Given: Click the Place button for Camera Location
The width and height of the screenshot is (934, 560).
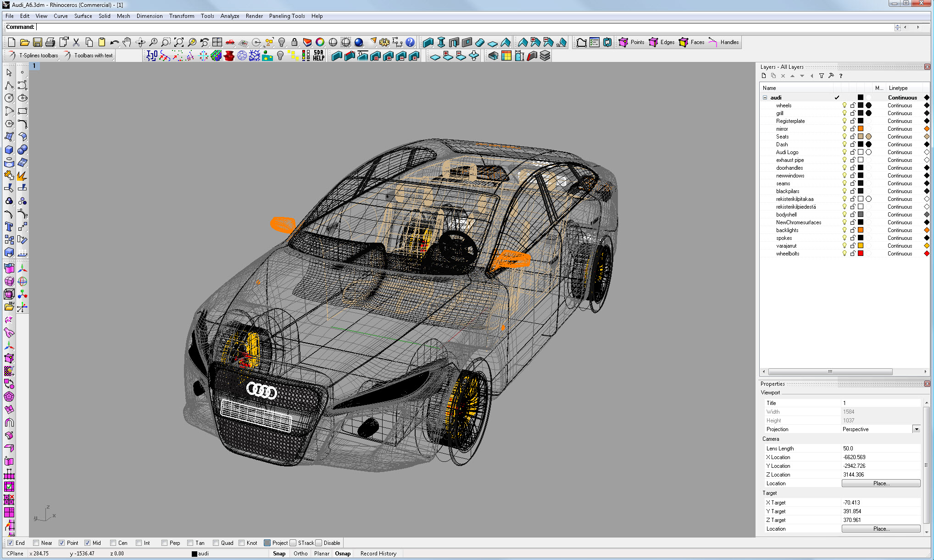Looking at the screenshot, I should [x=881, y=482].
